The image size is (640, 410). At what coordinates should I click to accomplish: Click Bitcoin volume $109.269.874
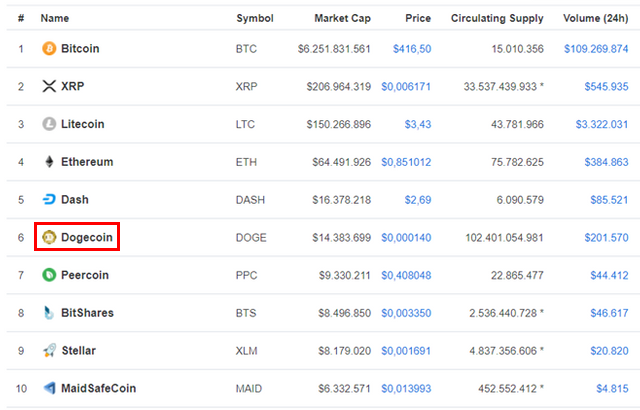point(596,49)
